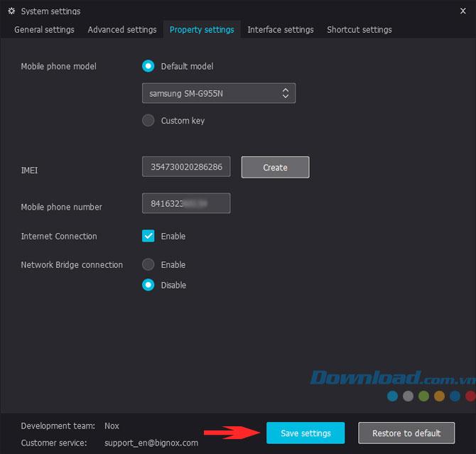Select Disable for Network Bridge connection

[148, 285]
